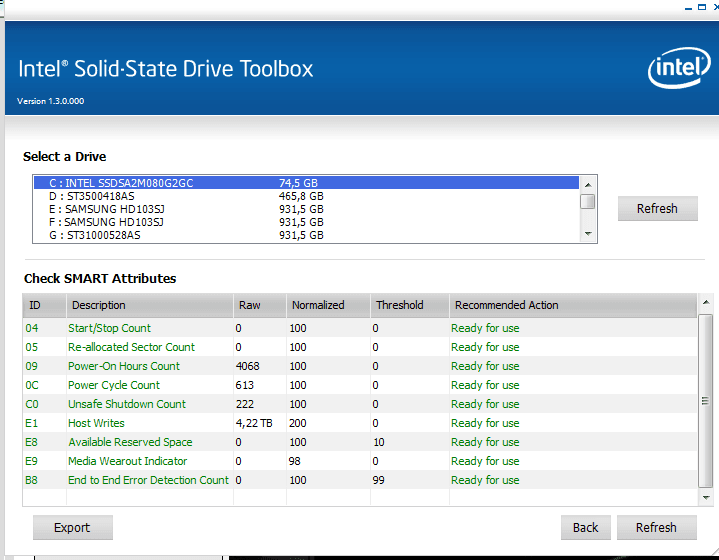Export the SMART attributes
The image size is (719, 560).
coord(72,527)
